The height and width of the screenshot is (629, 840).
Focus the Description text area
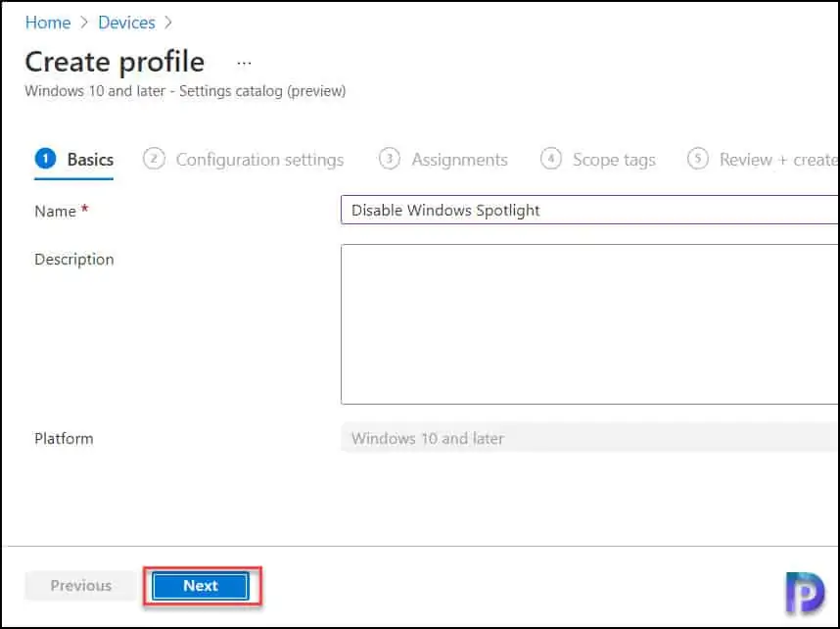589,324
